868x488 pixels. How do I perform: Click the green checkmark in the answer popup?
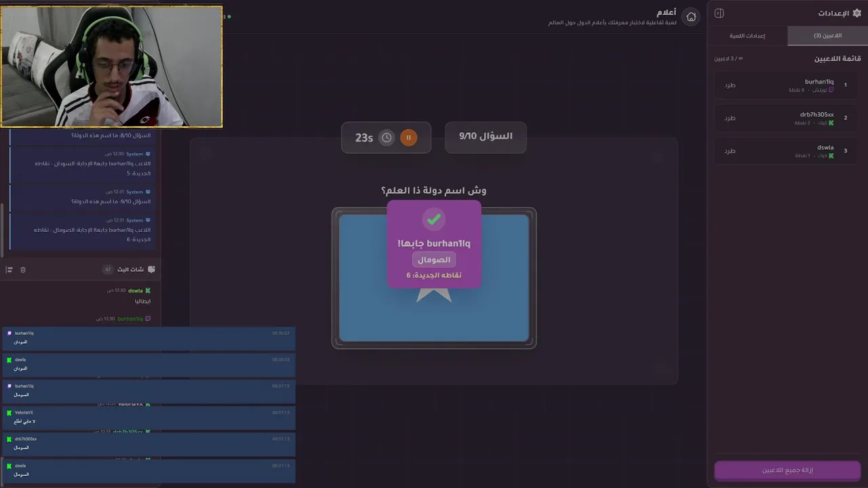click(x=434, y=219)
